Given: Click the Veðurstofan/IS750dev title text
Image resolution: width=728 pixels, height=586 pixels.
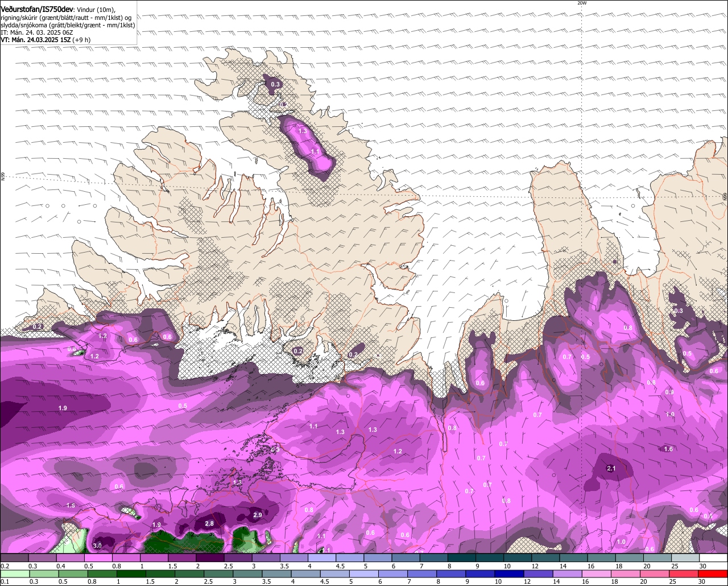Looking at the screenshot, I should pyautogui.click(x=37, y=10).
